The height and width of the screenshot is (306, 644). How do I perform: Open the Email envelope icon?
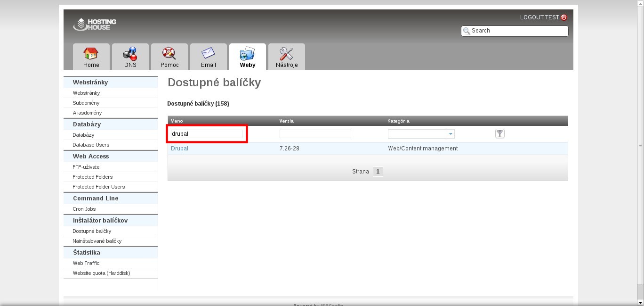[x=208, y=53]
